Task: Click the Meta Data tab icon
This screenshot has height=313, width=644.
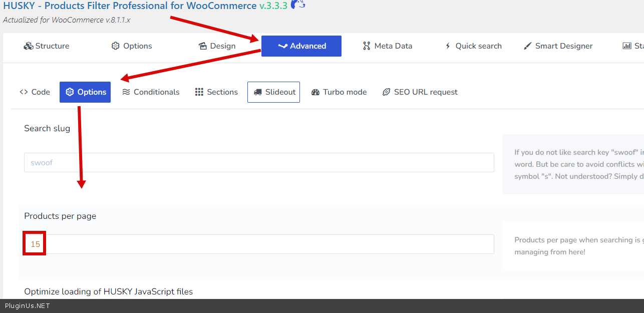Action: click(367, 46)
